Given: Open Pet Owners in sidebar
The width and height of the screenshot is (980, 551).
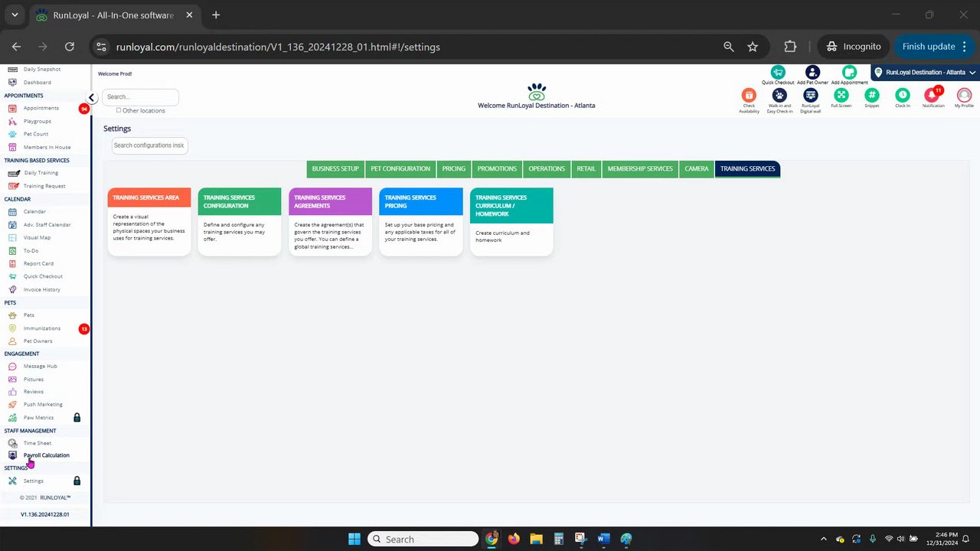Looking at the screenshot, I should (x=38, y=341).
